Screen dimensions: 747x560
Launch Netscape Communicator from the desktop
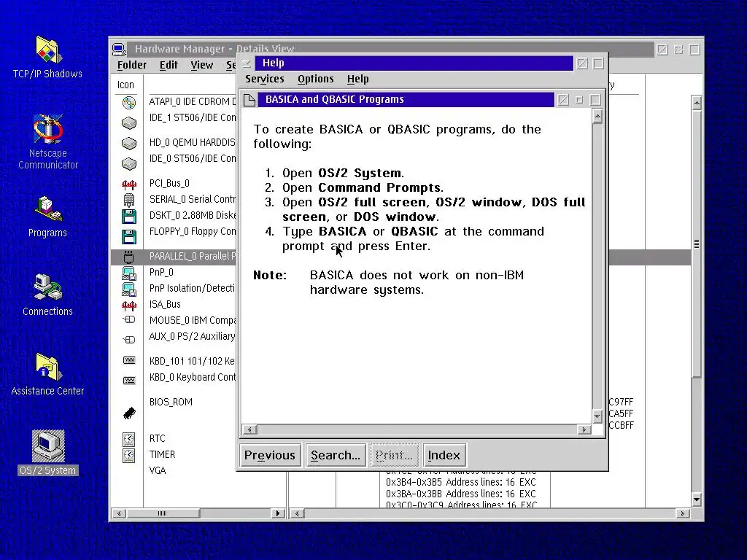click(47, 130)
